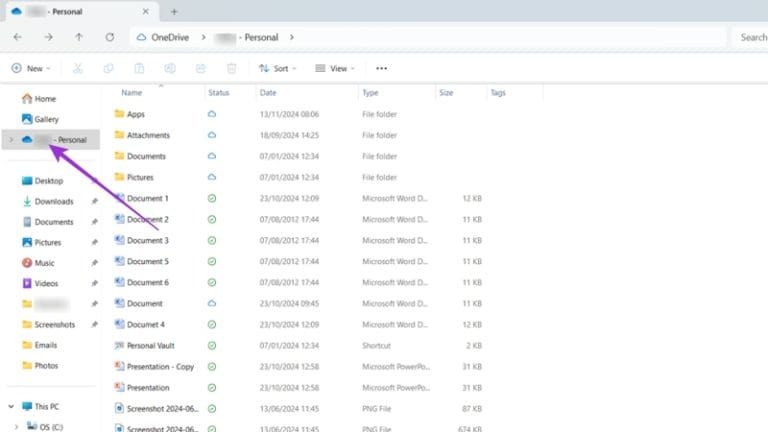Sort by Status column header
768x432 pixels.
[218, 93]
